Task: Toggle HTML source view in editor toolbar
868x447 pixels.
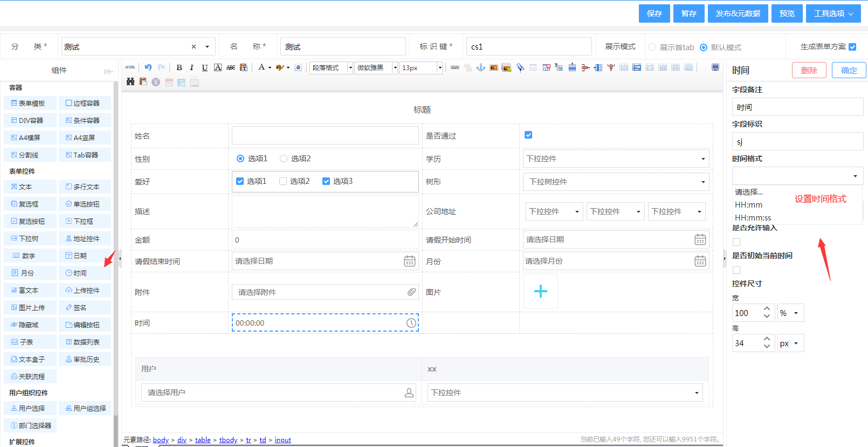Action: [x=130, y=67]
